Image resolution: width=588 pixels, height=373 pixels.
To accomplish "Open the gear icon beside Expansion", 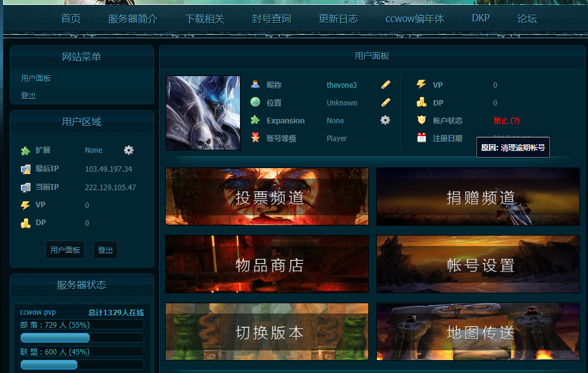I will tap(384, 120).
